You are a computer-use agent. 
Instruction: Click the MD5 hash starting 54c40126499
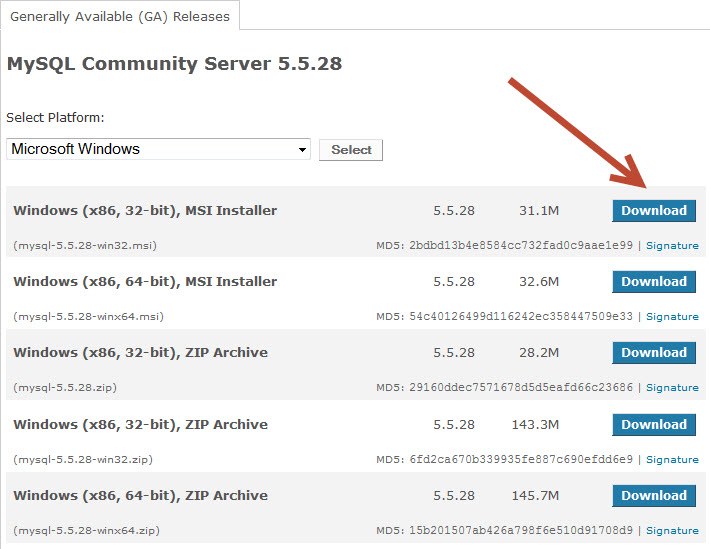pos(521,317)
